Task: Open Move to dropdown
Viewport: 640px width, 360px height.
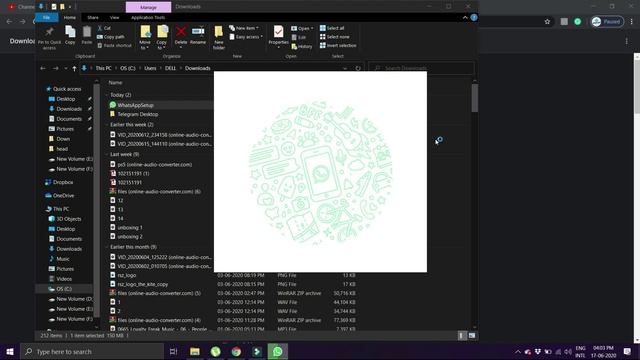Action: (145, 38)
